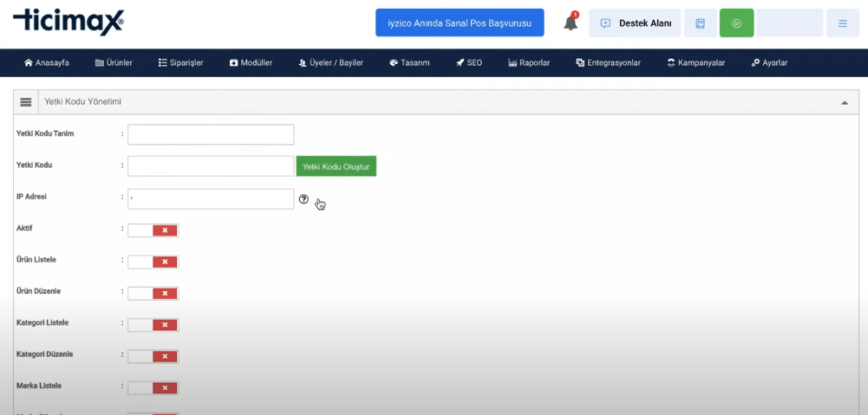
Task: Click the Ticimax logo
Action: (69, 23)
